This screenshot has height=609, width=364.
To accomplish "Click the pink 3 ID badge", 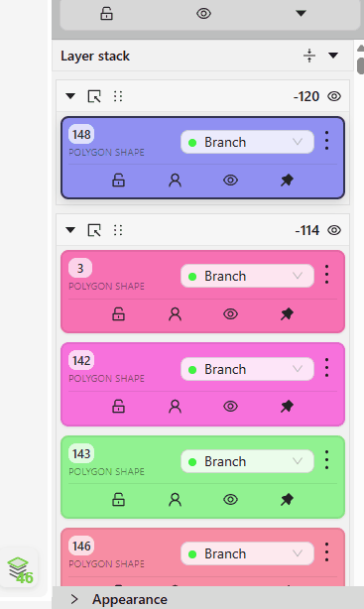I will point(80,268).
